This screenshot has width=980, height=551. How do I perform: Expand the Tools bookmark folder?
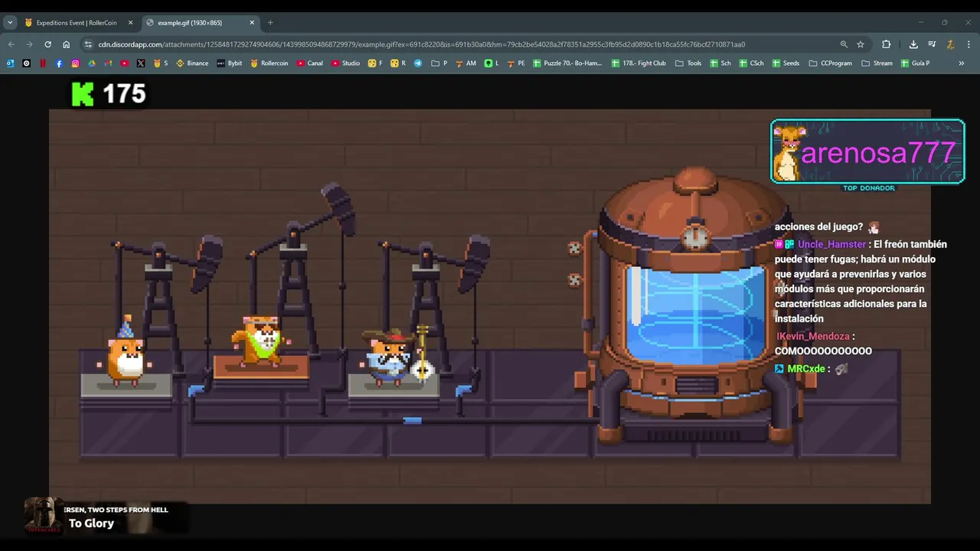(x=688, y=64)
